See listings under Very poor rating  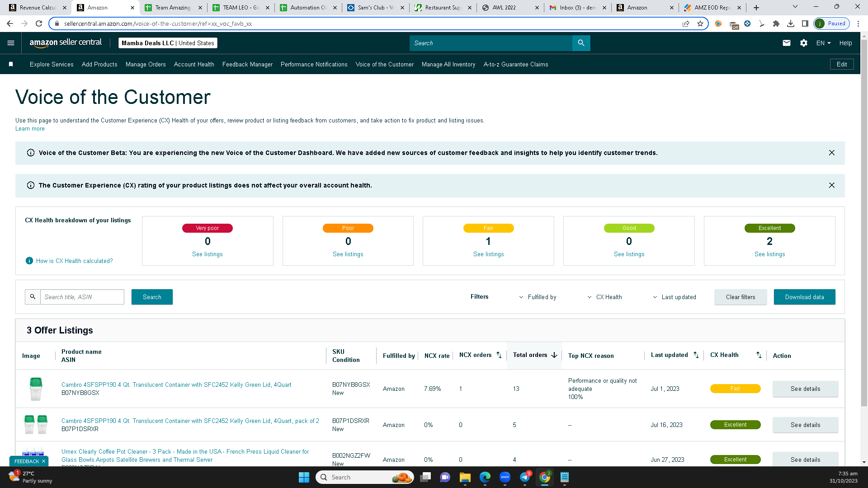tap(208, 254)
